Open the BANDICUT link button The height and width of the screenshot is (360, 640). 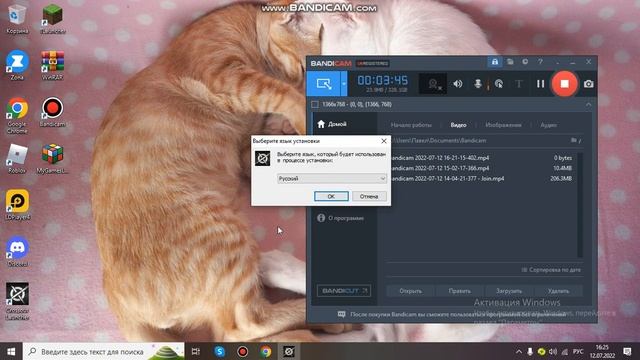point(344,291)
